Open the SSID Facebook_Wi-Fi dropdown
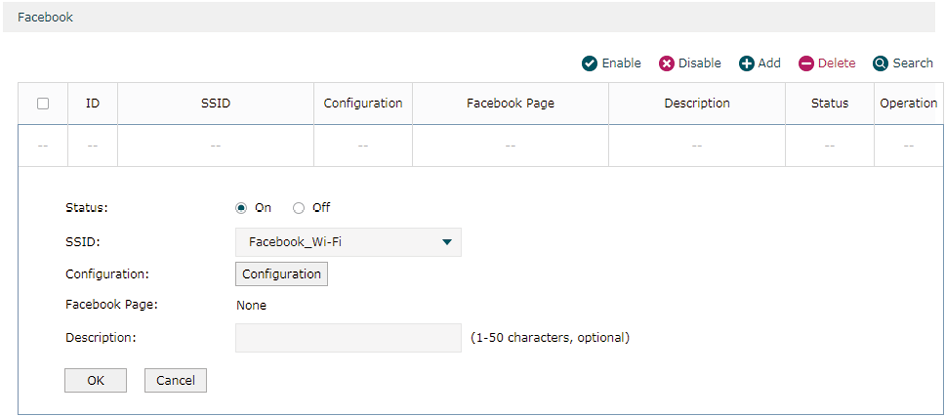945x418 pixels. pos(348,242)
